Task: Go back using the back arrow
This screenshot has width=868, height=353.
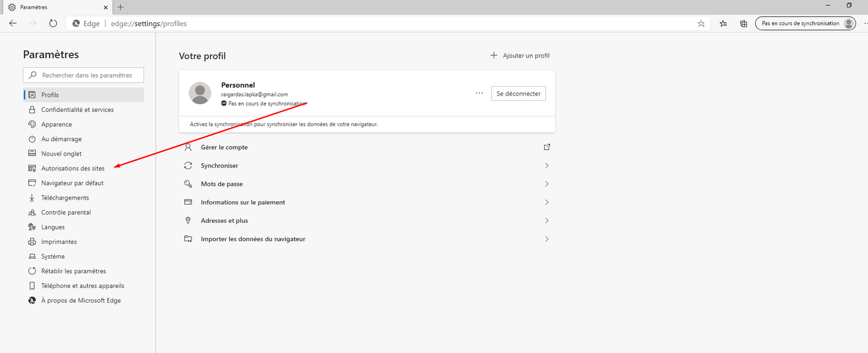Action: coord(13,23)
